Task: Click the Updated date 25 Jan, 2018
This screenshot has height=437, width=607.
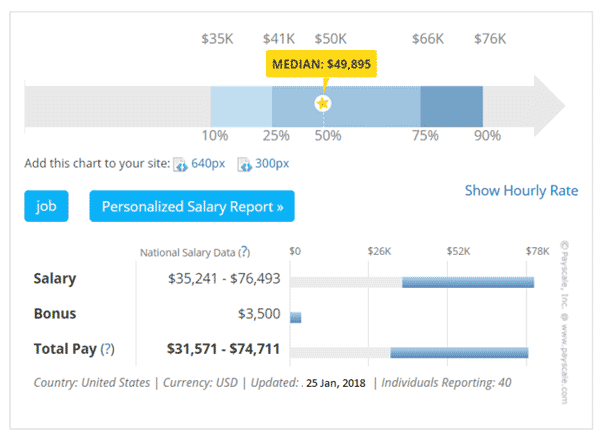Action: 338,383
